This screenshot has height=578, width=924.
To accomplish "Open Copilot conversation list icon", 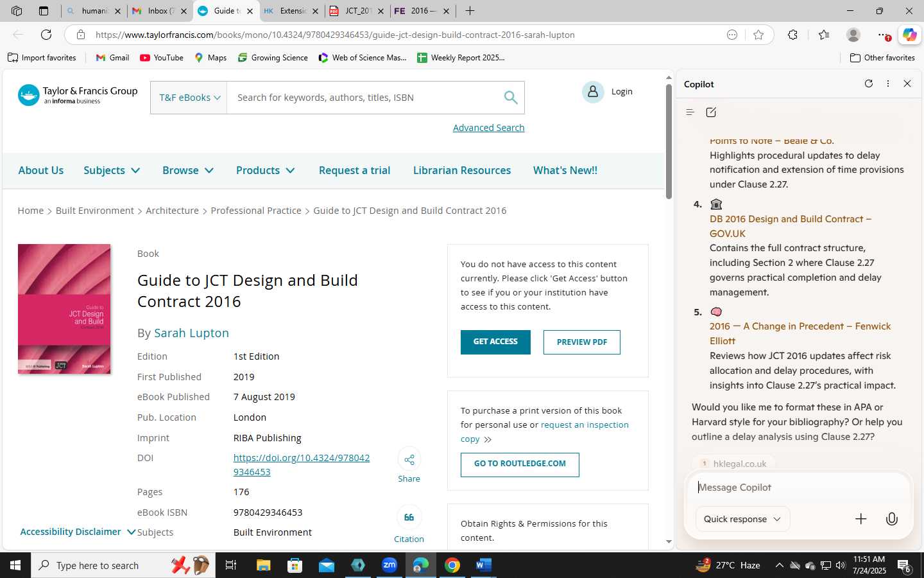I will coord(690,112).
